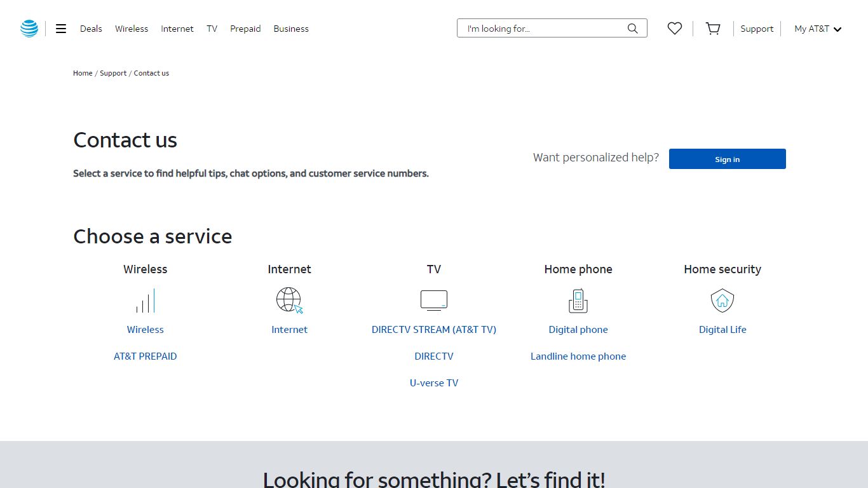Viewport: 868px width, 488px height.
Task: Open the DIRECTV STREAM (AT&T TV) link
Action: (x=434, y=330)
